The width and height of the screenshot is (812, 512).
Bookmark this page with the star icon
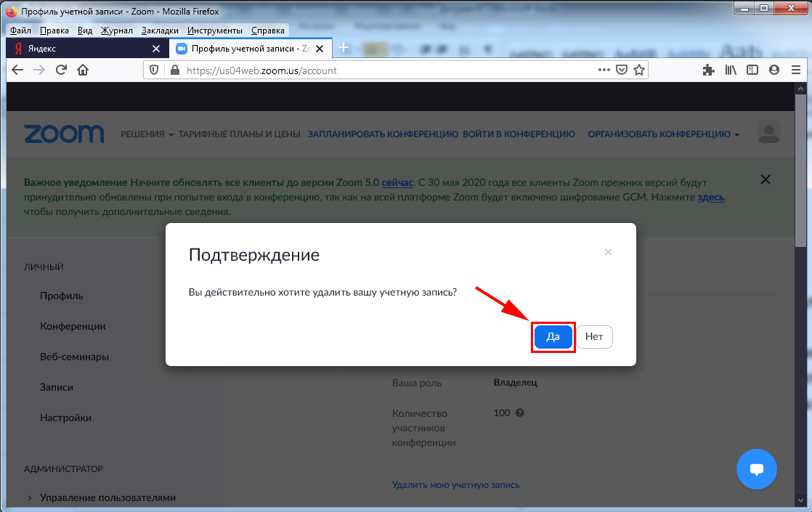[639, 70]
